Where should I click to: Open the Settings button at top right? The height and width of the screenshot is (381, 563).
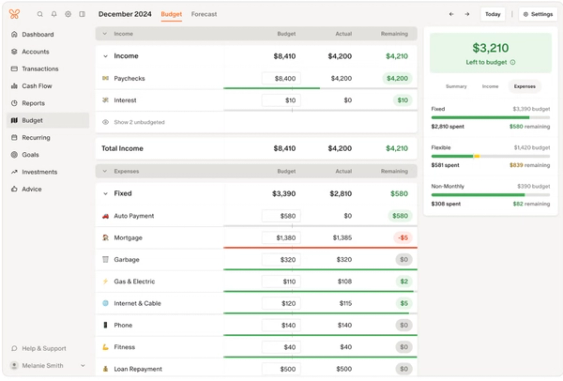pyautogui.click(x=538, y=14)
